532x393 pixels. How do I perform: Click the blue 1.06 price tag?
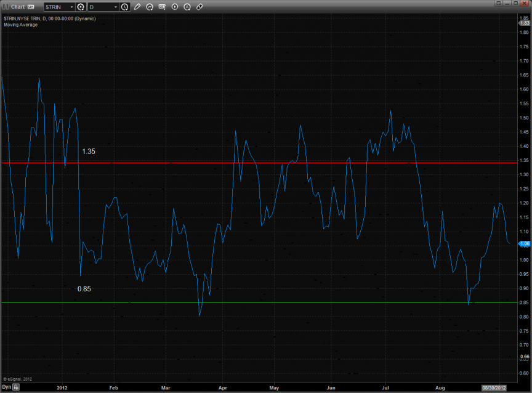[x=525, y=243]
